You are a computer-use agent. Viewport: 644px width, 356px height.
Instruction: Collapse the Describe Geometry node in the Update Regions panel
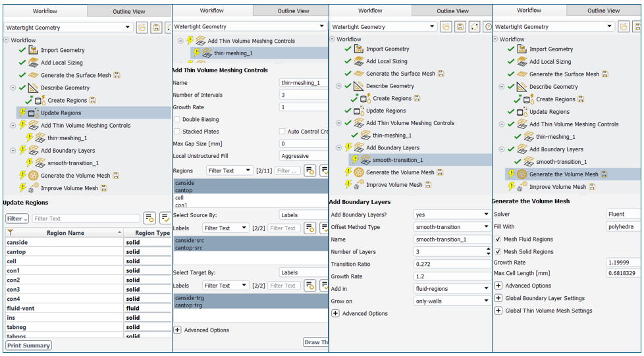tap(13, 88)
